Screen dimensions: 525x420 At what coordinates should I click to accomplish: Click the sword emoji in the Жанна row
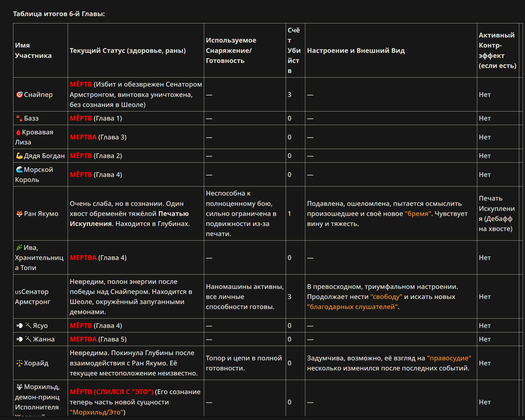28,339
